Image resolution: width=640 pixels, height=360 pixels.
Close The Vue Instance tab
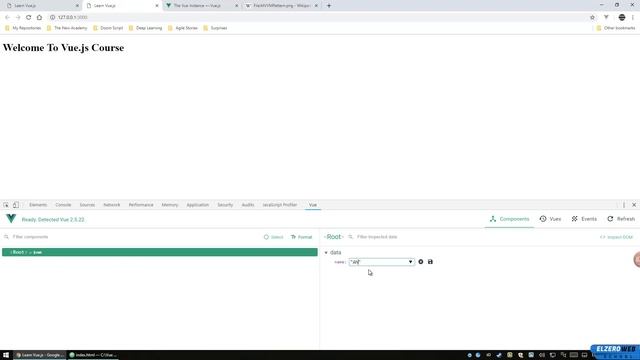(x=236, y=6)
